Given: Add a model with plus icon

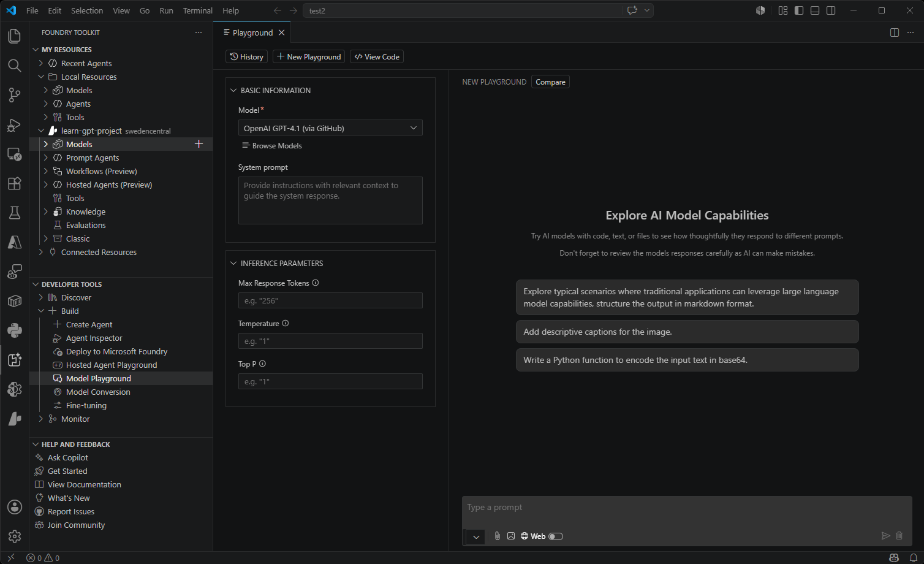Looking at the screenshot, I should tap(199, 144).
